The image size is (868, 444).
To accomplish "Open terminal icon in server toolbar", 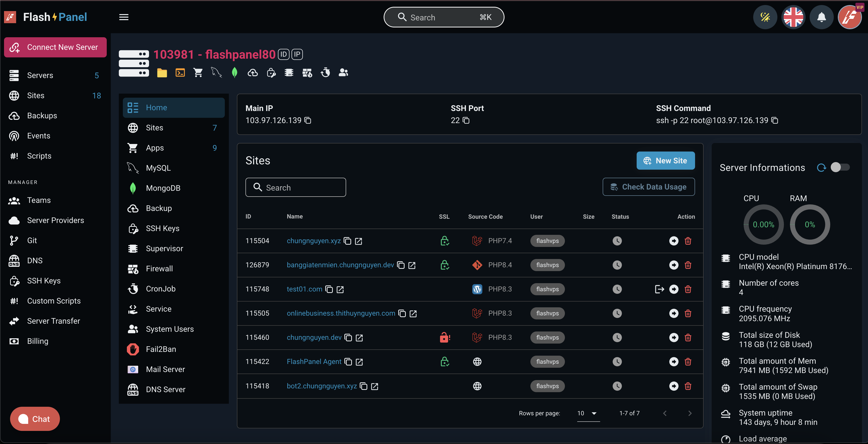I will click(180, 73).
